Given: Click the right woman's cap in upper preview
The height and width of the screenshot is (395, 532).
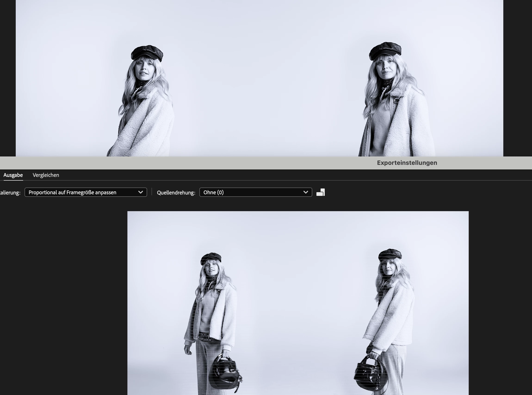Looking at the screenshot, I should click(x=385, y=50).
